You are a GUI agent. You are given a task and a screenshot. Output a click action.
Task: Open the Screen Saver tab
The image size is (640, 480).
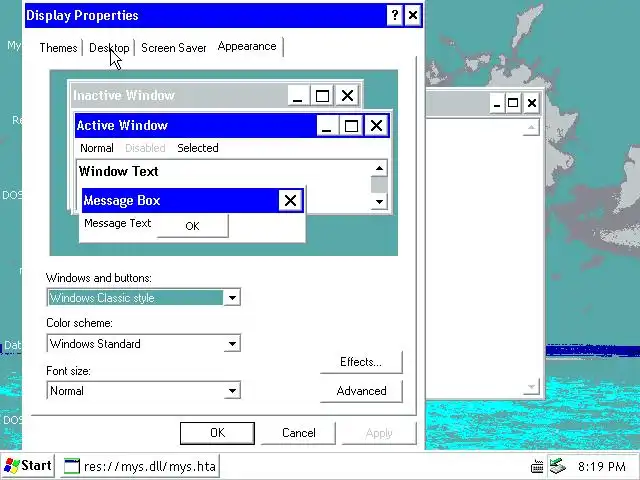tap(173, 48)
